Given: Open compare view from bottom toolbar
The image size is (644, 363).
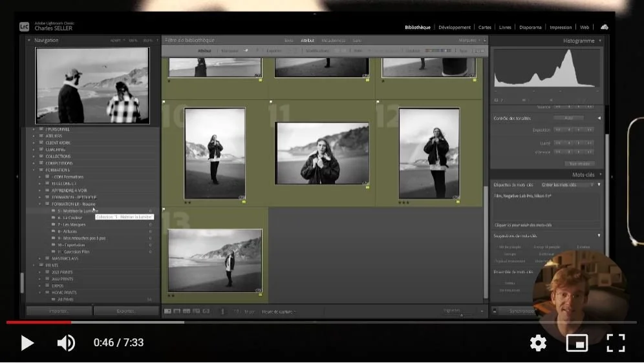Looking at the screenshot, I should tap(187, 311).
